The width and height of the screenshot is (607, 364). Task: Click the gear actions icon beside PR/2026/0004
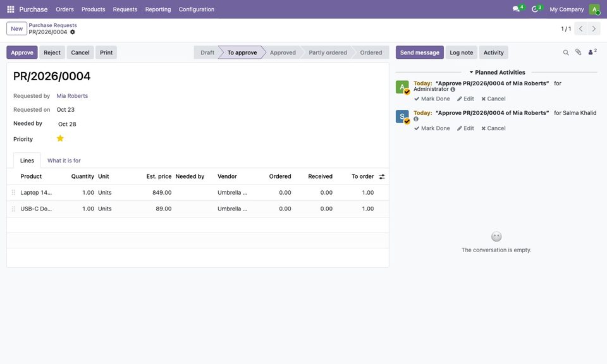click(72, 32)
